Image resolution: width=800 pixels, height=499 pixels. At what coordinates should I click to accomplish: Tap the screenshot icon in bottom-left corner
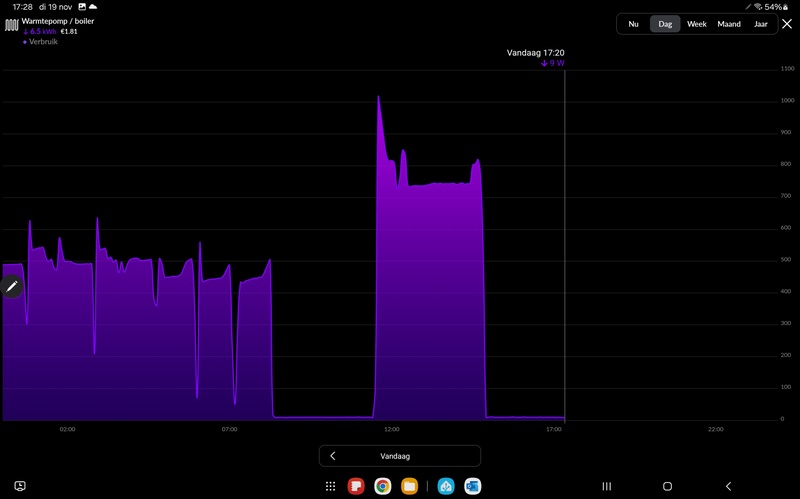point(20,486)
